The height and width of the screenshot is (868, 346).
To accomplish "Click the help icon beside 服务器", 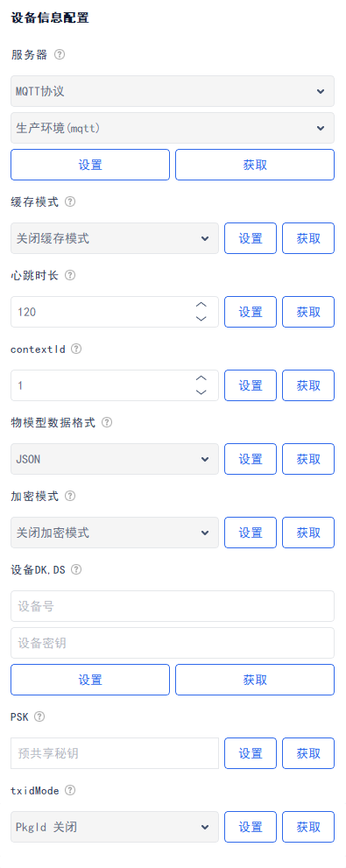I will click(x=60, y=55).
